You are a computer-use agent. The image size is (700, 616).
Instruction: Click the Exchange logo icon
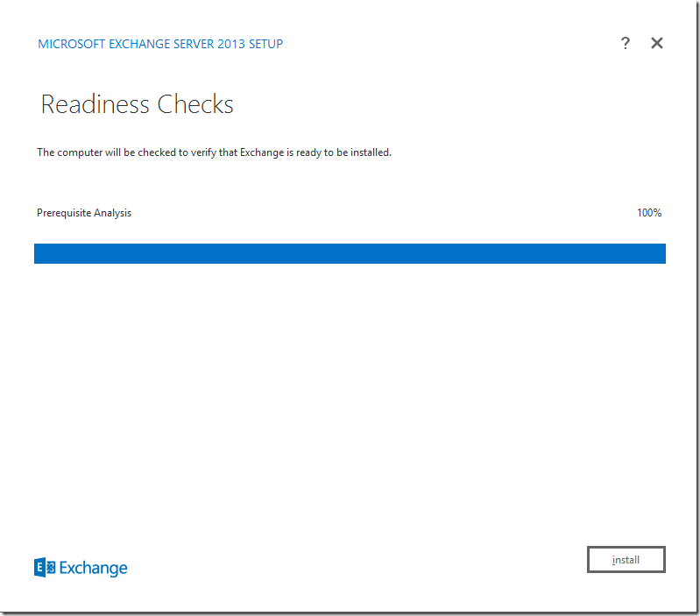pyautogui.click(x=45, y=567)
